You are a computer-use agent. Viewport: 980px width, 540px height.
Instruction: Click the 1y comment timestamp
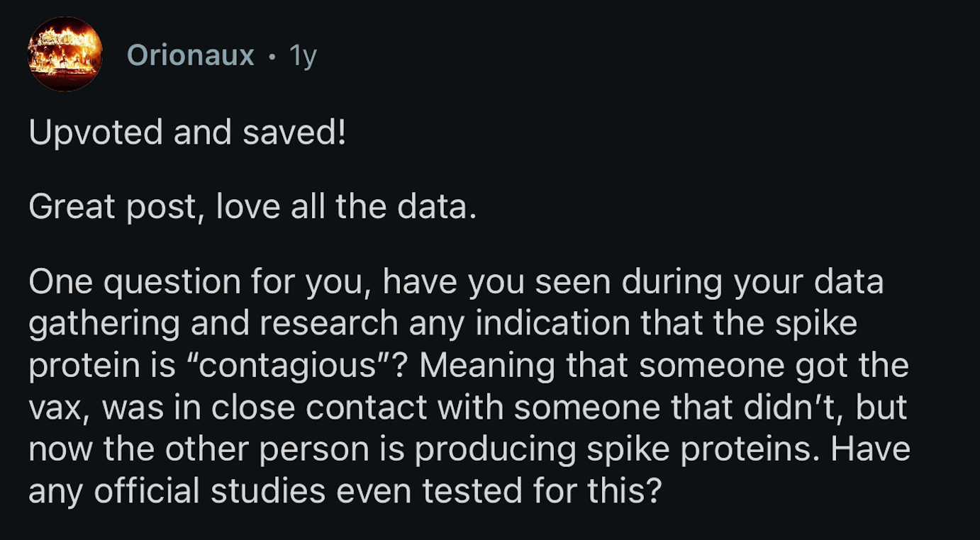tap(303, 56)
